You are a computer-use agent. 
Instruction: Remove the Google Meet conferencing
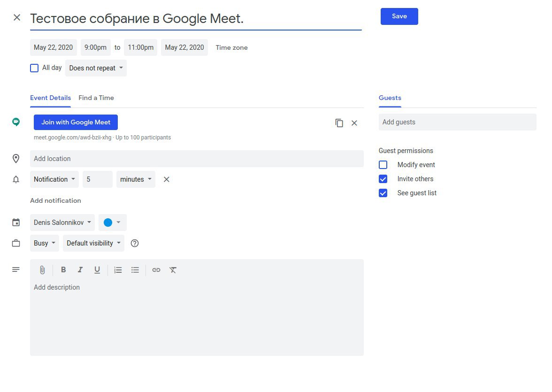point(354,123)
